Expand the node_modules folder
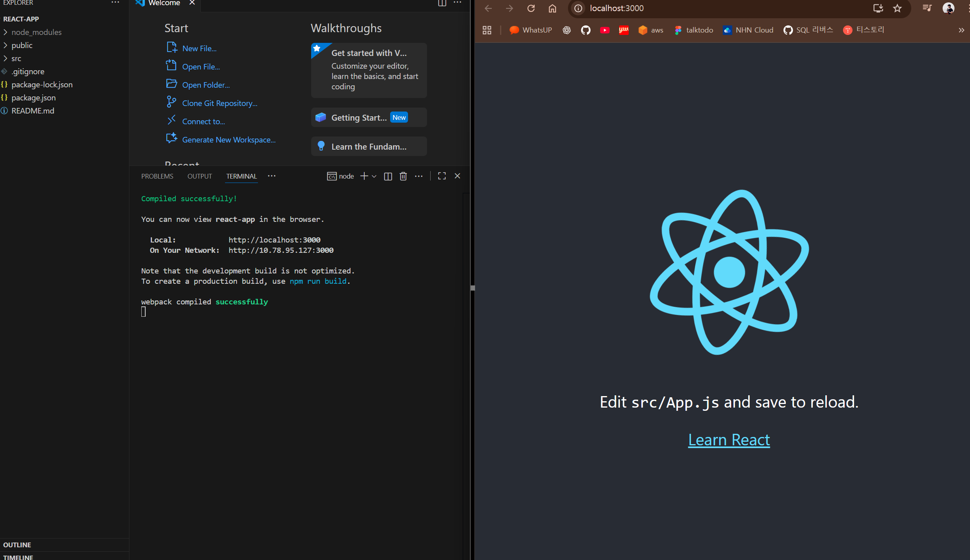 pyautogui.click(x=36, y=32)
